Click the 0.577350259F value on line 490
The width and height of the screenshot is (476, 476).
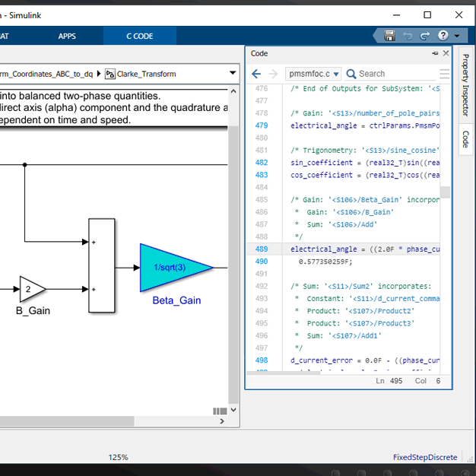click(325, 262)
